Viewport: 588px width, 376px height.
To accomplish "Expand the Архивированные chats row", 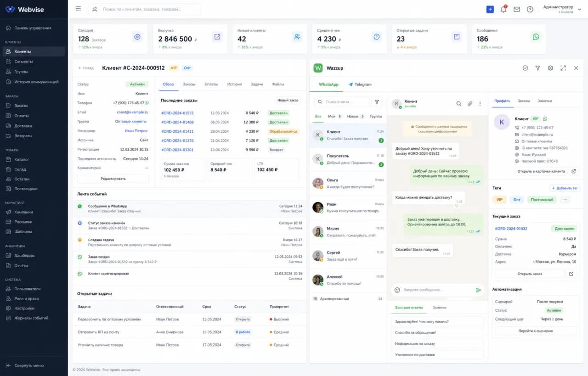I will click(x=348, y=299).
